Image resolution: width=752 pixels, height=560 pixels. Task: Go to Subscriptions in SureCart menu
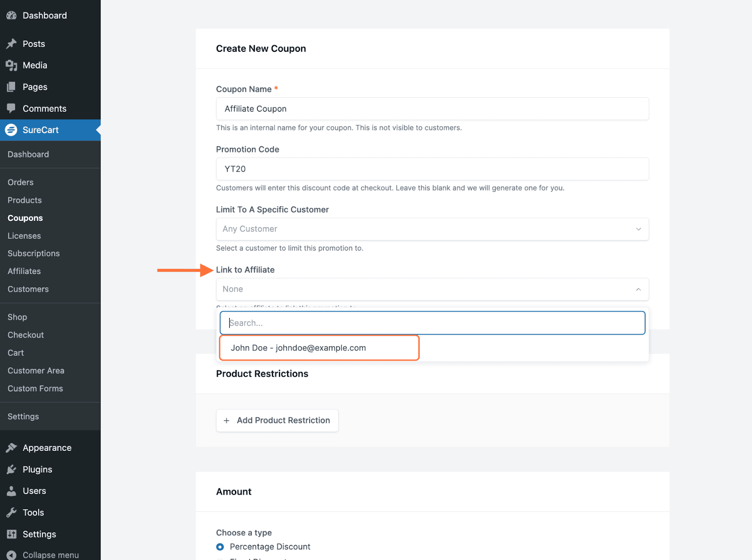point(33,253)
